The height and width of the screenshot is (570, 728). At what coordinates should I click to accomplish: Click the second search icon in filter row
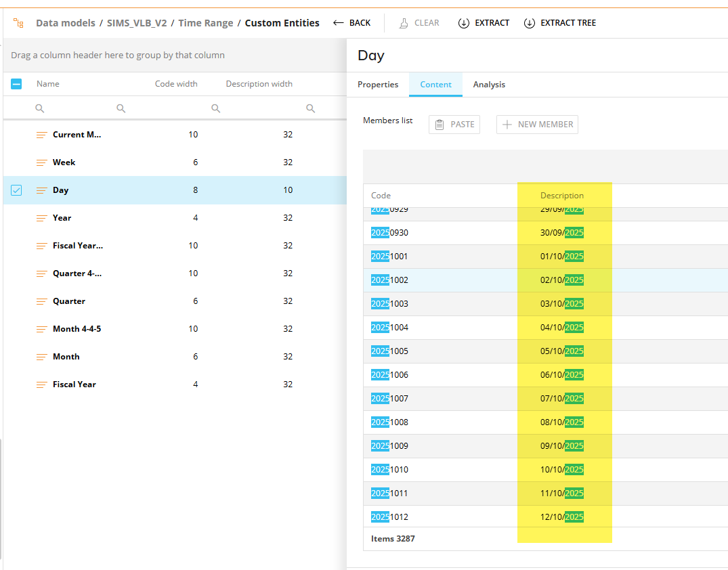pos(121,108)
